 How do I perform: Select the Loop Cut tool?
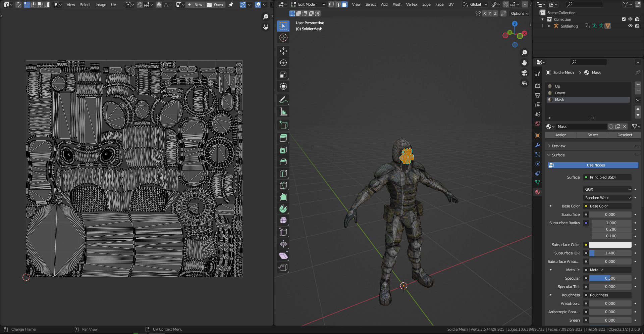tap(283, 174)
